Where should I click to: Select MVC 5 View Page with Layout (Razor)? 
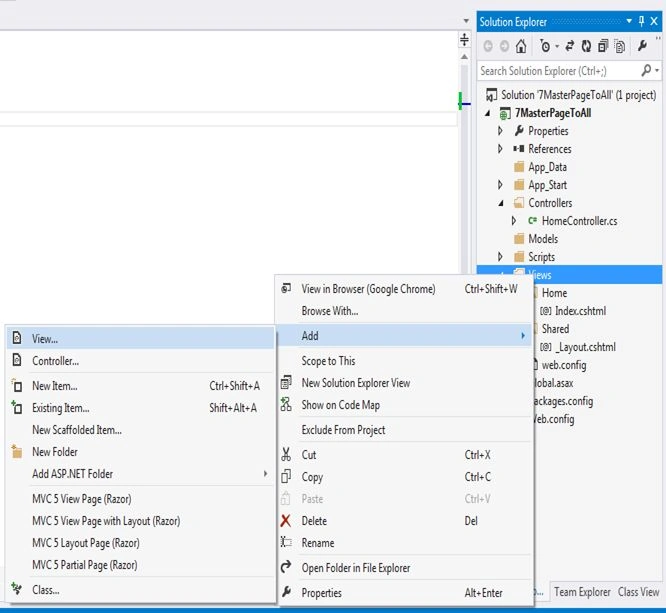click(140, 521)
